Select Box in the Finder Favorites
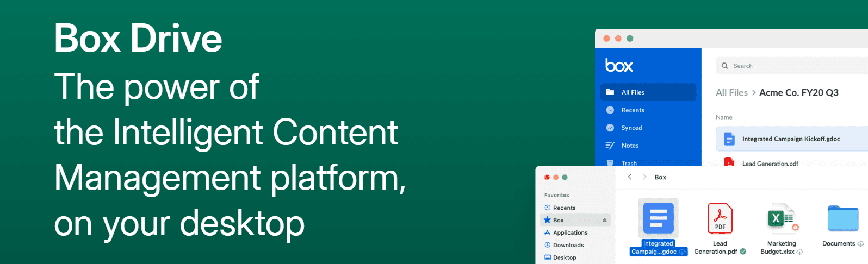868x264 pixels. [x=575, y=220]
